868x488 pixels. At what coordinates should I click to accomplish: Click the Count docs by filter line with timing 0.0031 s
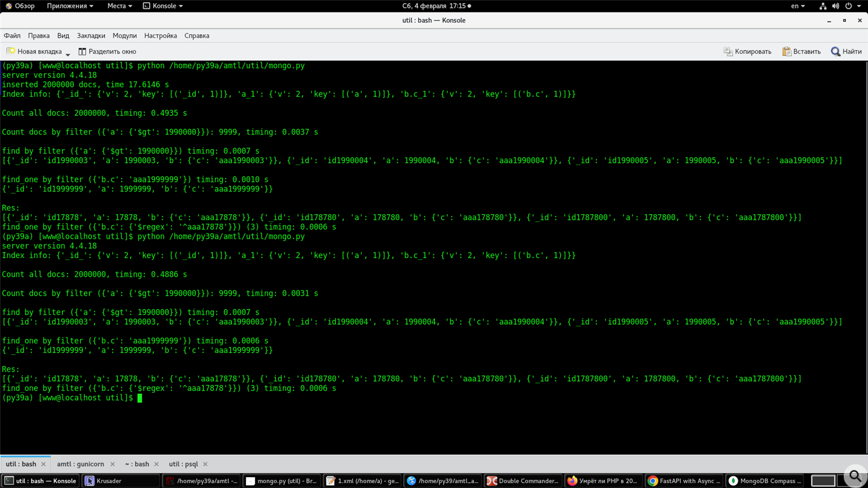tap(160, 294)
